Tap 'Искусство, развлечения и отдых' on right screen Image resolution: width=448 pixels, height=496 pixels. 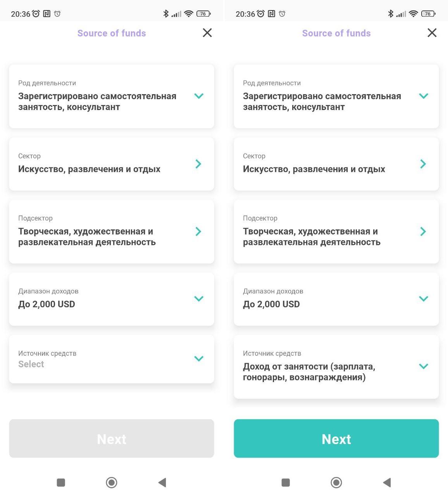pos(314,169)
